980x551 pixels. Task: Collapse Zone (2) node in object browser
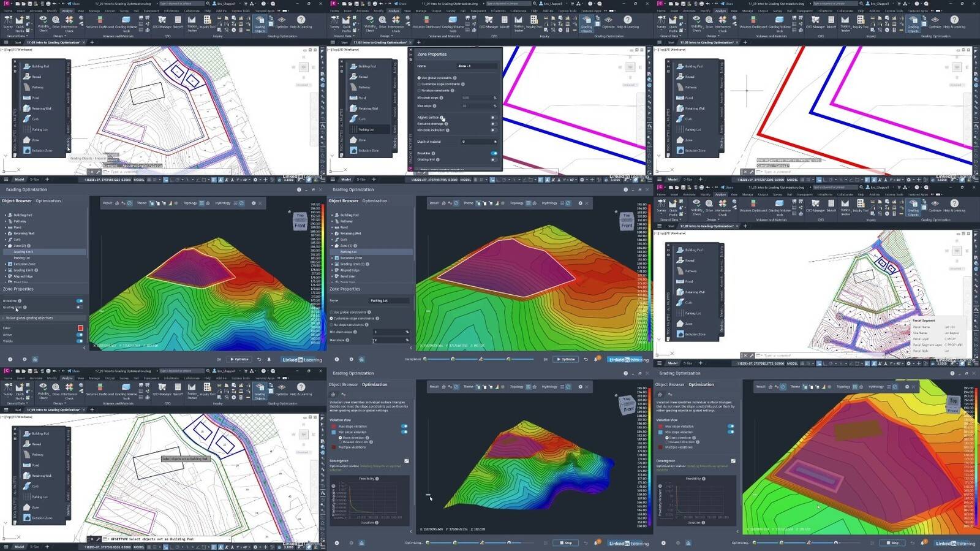coord(6,246)
